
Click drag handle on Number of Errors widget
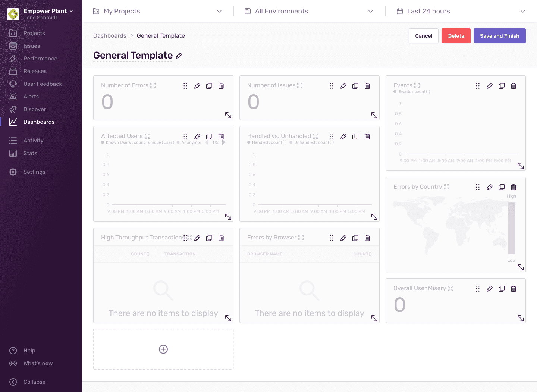click(185, 86)
